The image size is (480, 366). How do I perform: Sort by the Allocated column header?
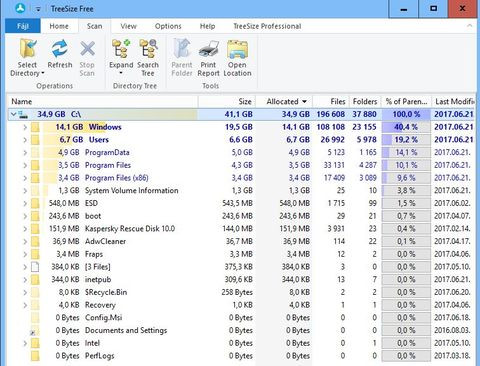pyautogui.click(x=284, y=101)
